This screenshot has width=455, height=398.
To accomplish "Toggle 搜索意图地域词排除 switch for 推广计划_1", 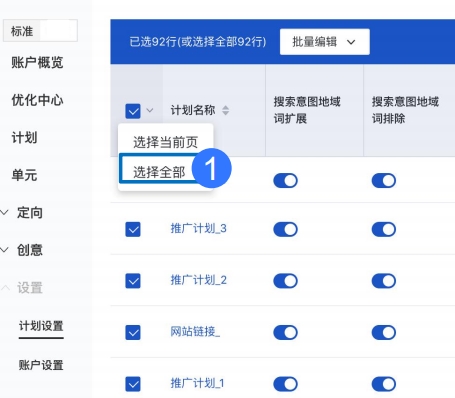I will click(x=384, y=384).
